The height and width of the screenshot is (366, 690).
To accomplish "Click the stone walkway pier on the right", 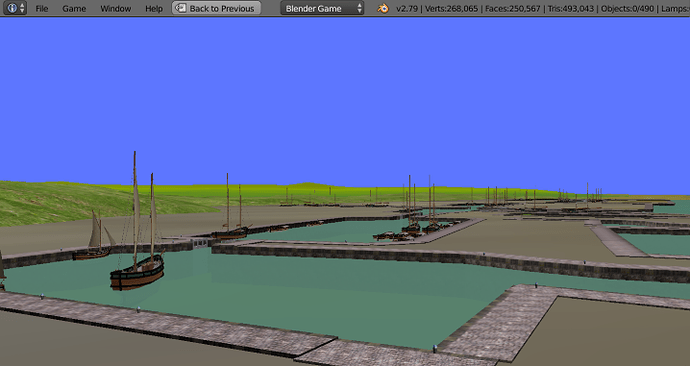I will pyautogui.click(x=617, y=241).
